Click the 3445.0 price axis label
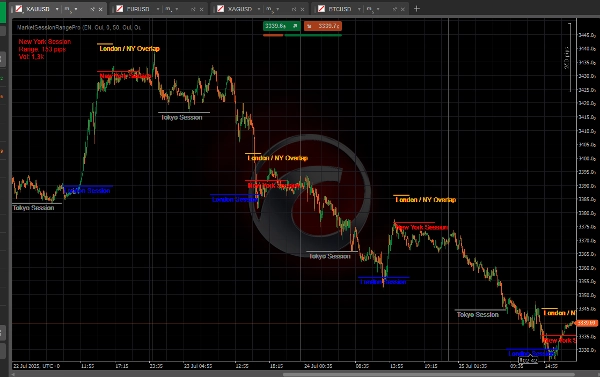Viewport: 600px width, 377px height. point(587,35)
